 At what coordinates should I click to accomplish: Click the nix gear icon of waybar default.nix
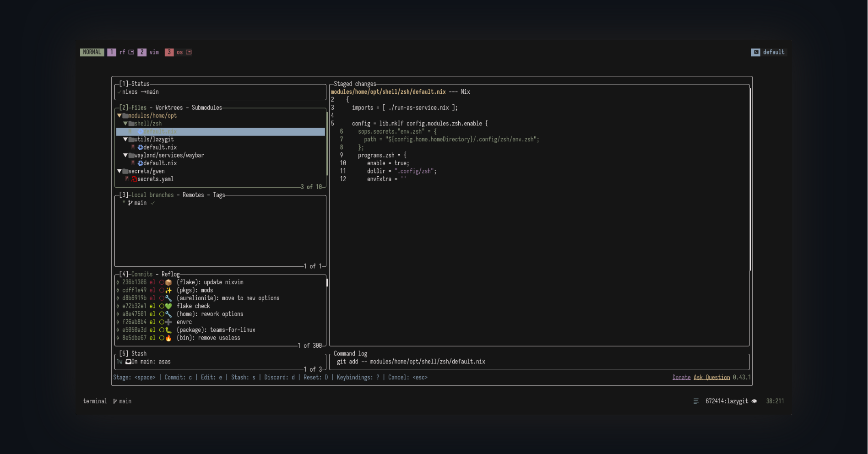click(140, 163)
